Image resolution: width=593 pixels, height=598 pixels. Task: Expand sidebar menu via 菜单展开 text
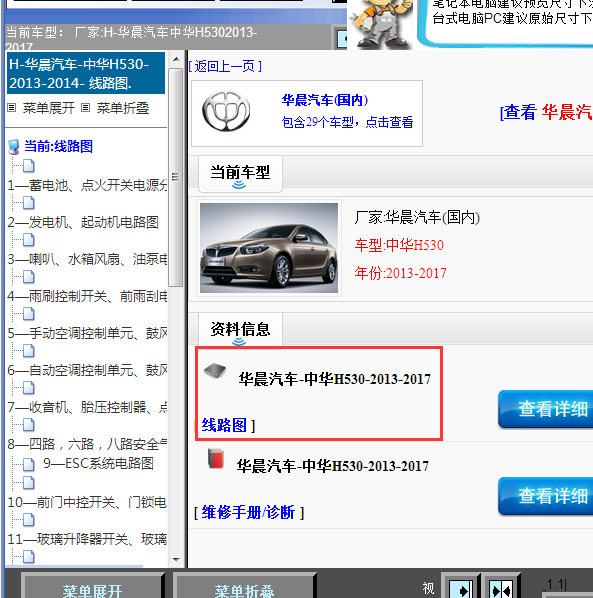(x=49, y=108)
